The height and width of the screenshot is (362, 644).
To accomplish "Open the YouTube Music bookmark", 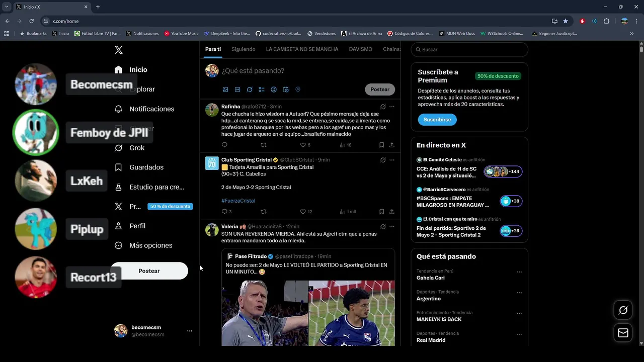I will pos(181,34).
